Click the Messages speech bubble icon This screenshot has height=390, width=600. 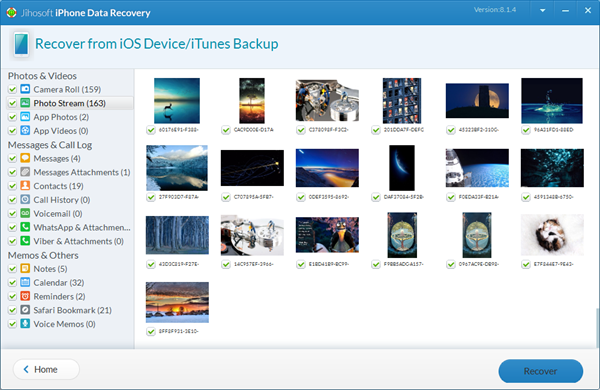[25, 158]
